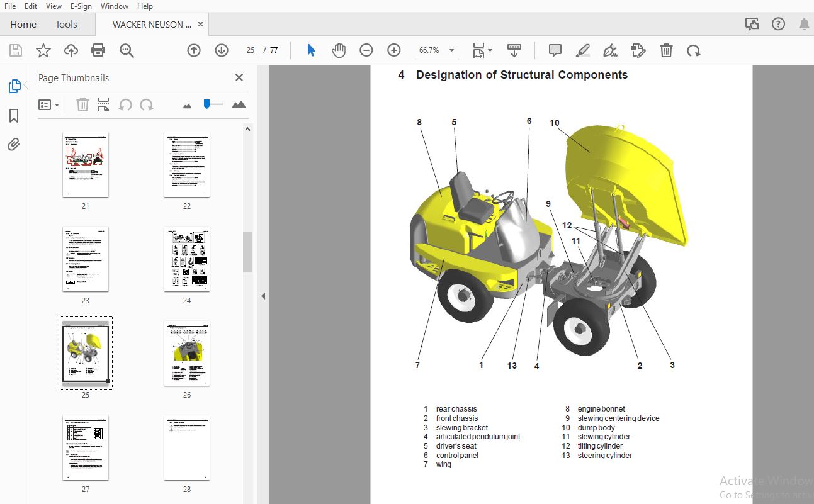The width and height of the screenshot is (814, 504).
Task: Go to previous page arrow
Action: [194, 50]
